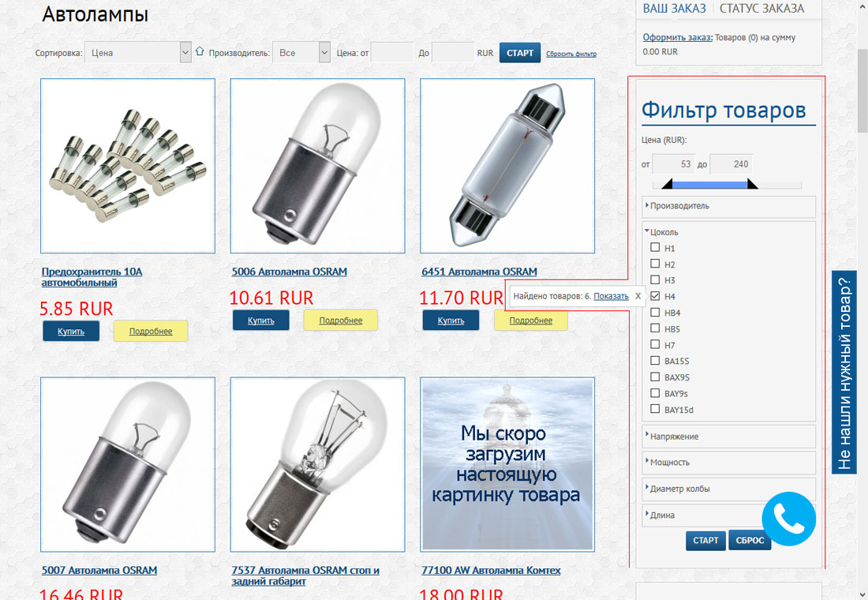This screenshot has width=868, height=600.
Task: Click СТАРТ button in filter sidebar
Action: [x=705, y=540]
